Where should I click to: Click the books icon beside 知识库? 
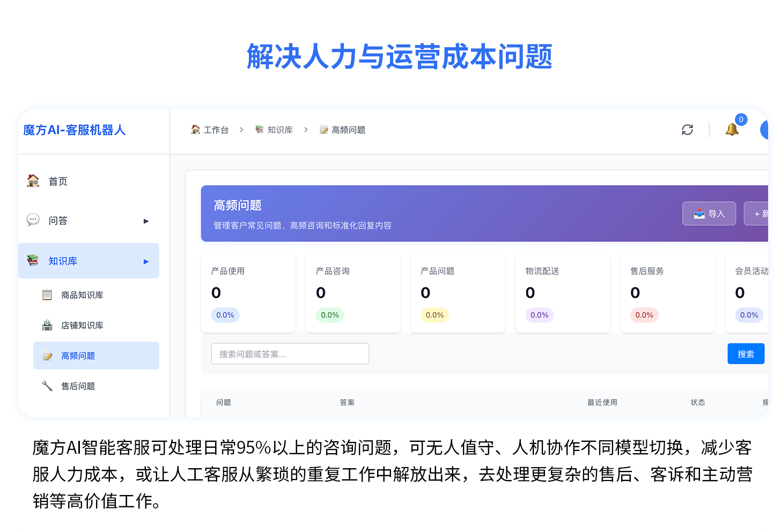click(x=33, y=261)
